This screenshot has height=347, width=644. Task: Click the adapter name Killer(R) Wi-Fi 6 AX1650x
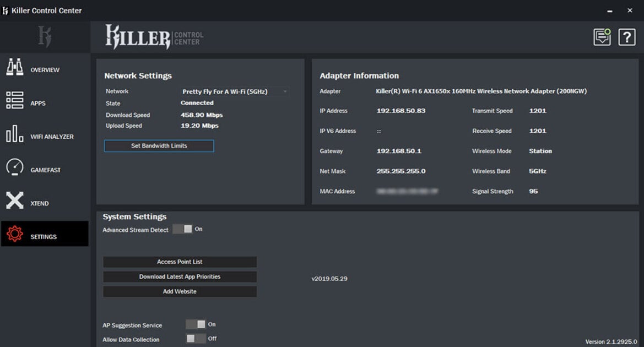tap(481, 91)
